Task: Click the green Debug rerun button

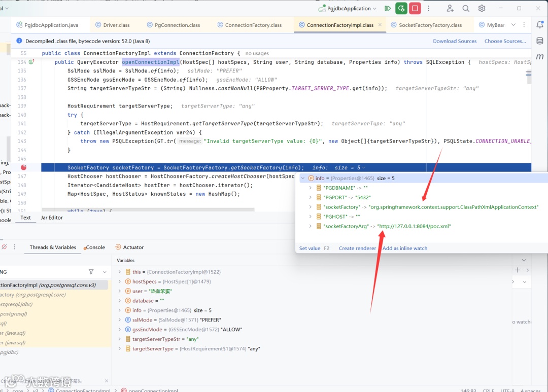Action: click(401, 9)
